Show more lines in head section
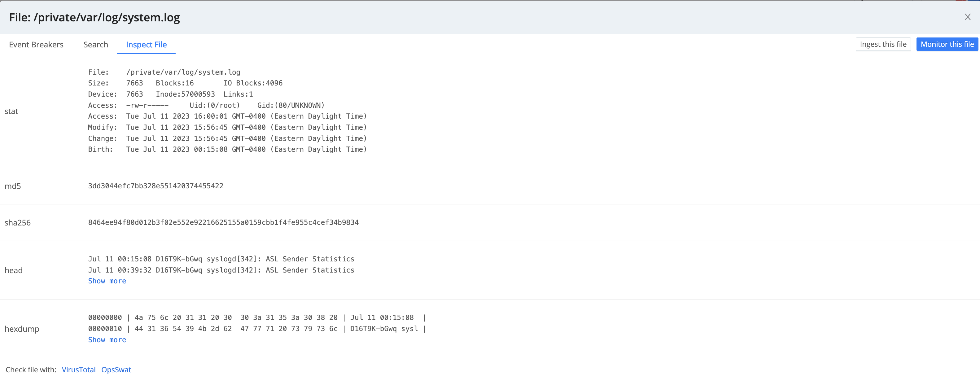Image resolution: width=980 pixels, height=389 pixels. pyautogui.click(x=107, y=281)
